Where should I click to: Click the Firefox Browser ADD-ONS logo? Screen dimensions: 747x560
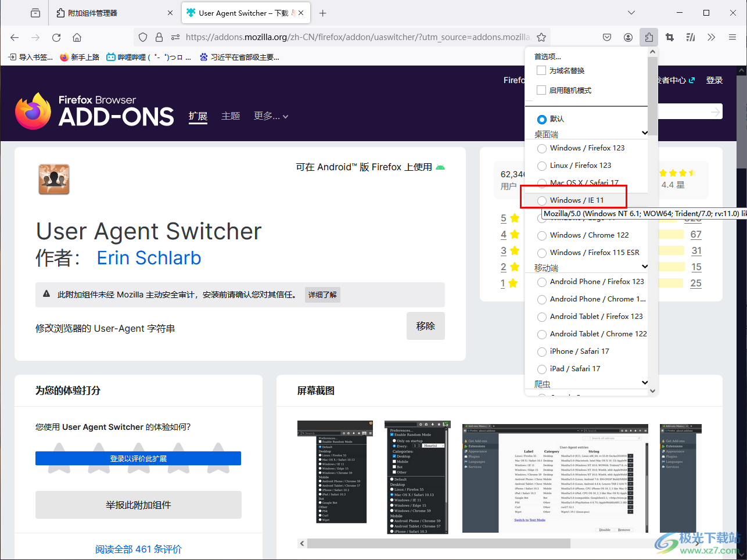tap(94, 111)
